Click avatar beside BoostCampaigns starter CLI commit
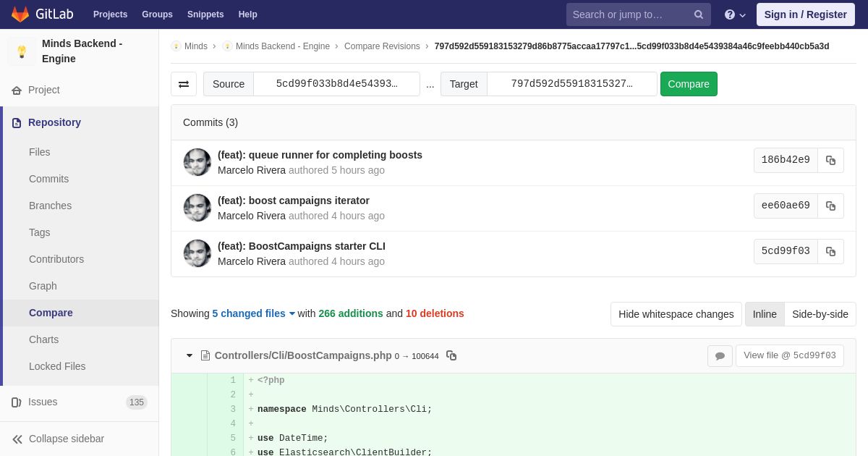 click(x=197, y=253)
